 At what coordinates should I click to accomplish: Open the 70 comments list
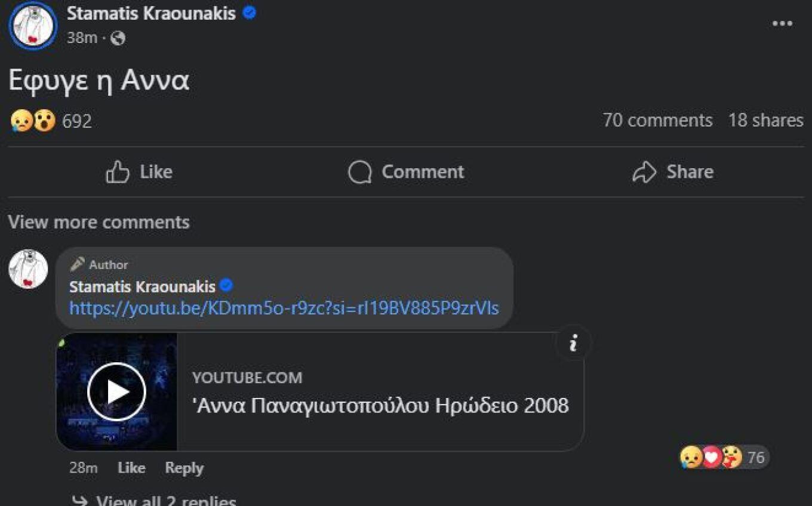tap(657, 121)
